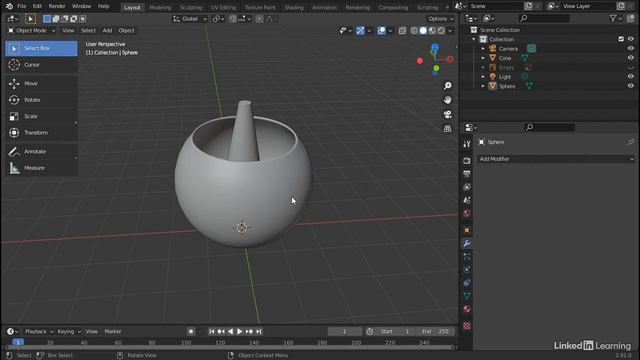
Task: Open the Options dropdown
Action: pyautogui.click(x=440, y=19)
